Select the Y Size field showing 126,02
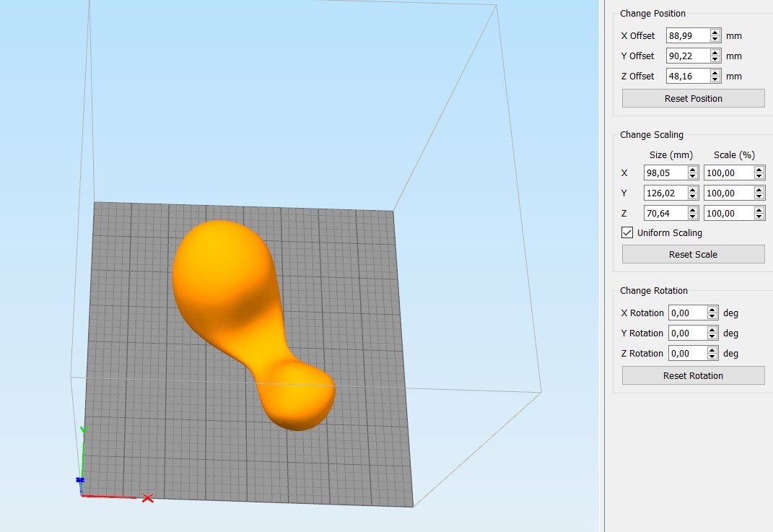 pos(665,193)
